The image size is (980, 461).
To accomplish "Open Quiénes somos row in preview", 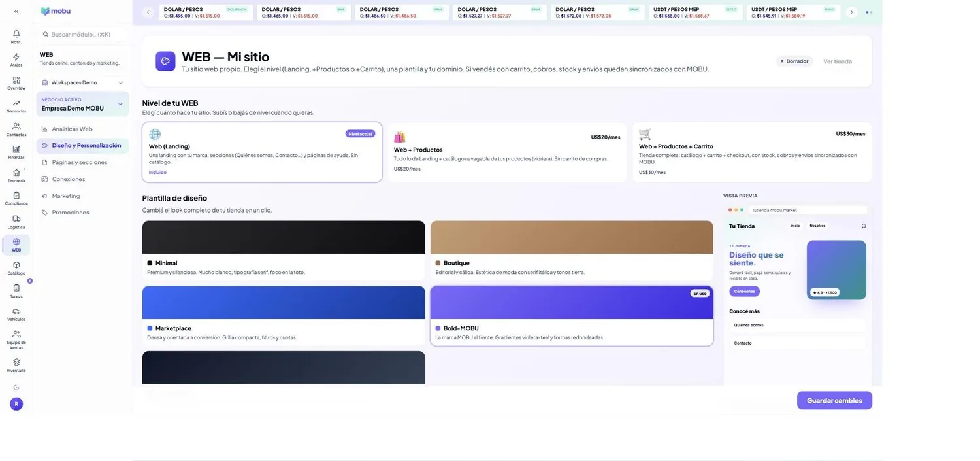I will tap(797, 325).
